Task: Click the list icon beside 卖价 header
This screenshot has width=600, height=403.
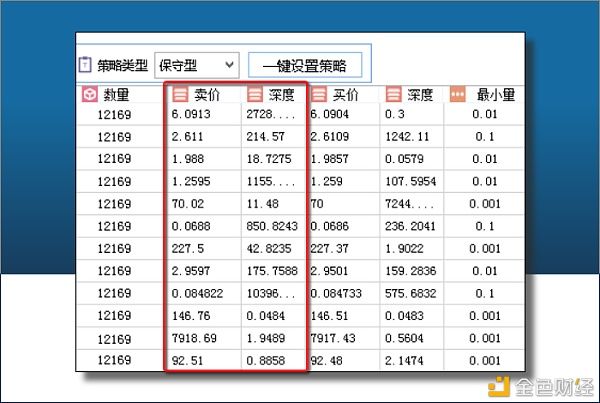Action: (180, 94)
